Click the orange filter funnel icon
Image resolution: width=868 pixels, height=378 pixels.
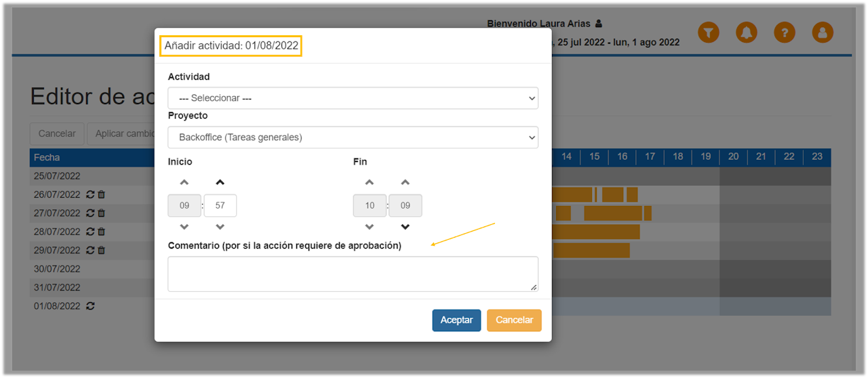click(708, 32)
